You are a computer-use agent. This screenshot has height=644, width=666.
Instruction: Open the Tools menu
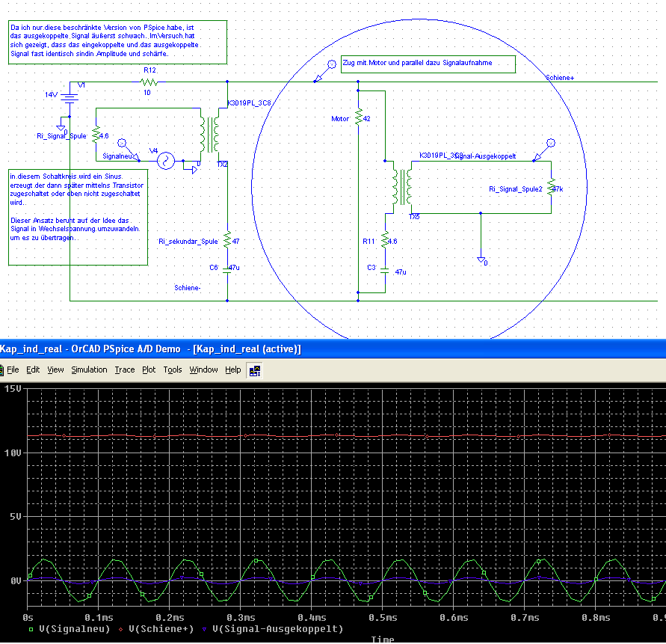click(173, 369)
